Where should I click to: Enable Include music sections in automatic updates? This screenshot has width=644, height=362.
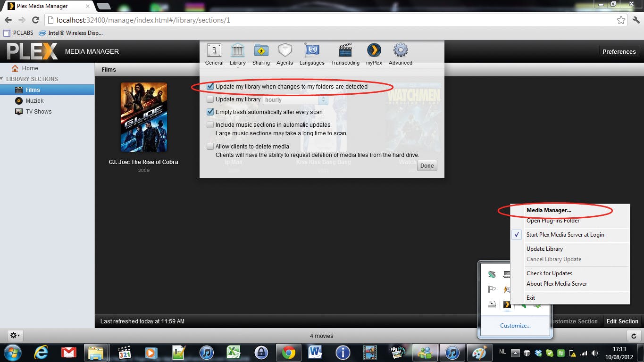[x=210, y=125]
